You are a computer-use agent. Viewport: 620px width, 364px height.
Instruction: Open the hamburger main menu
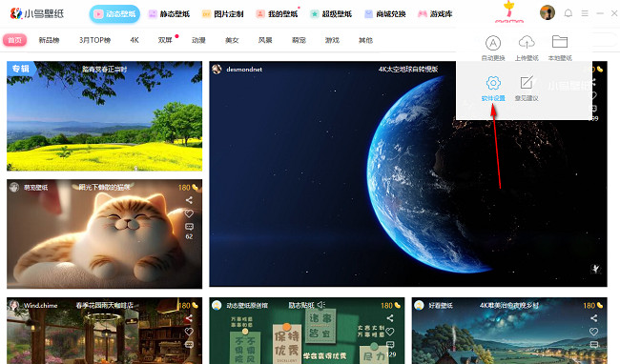click(x=585, y=13)
